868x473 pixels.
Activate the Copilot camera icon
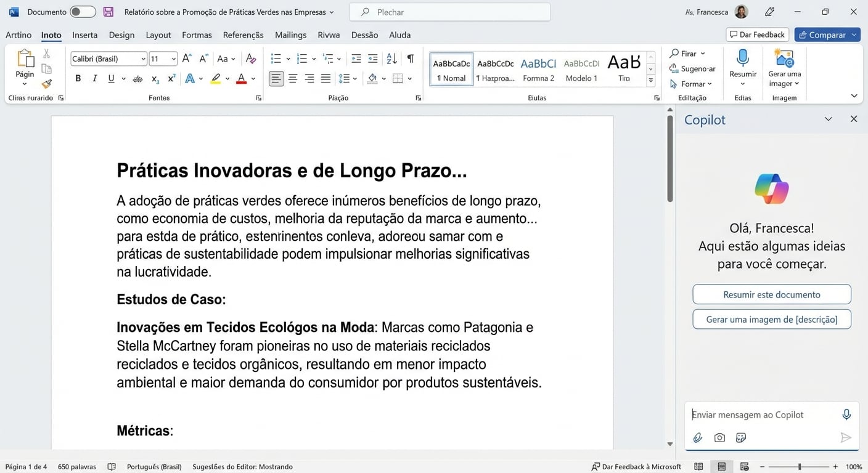click(719, 437)
